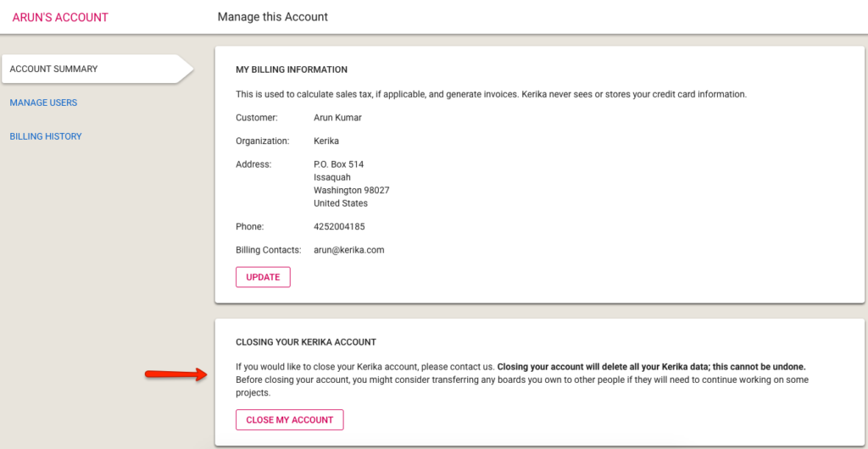The width and height of the screenshot is (868, 449).
Task: Click the United States country line
Action: (x=341, y=203)
